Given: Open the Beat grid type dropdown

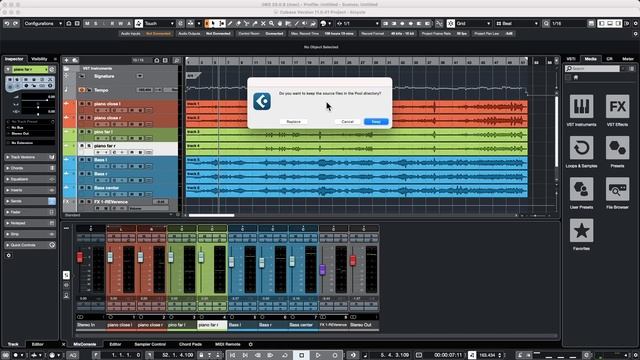Looking at the screenshot, I should click(517, 24).
